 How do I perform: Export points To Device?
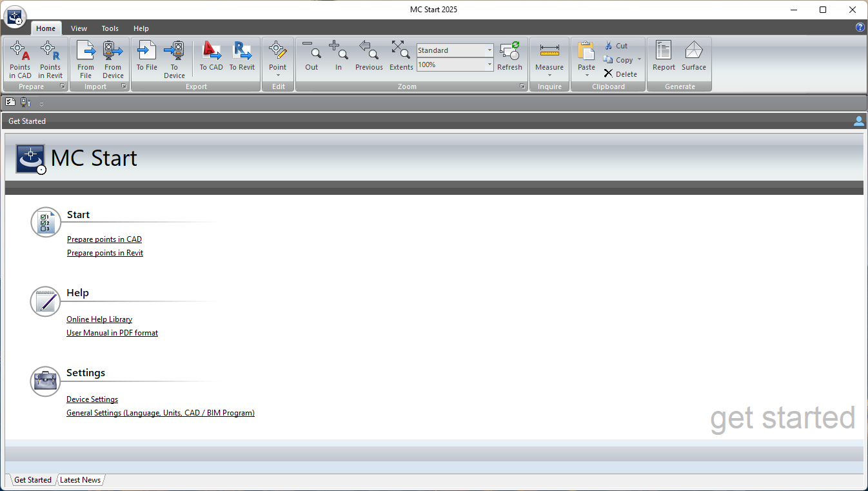(174, 59)
